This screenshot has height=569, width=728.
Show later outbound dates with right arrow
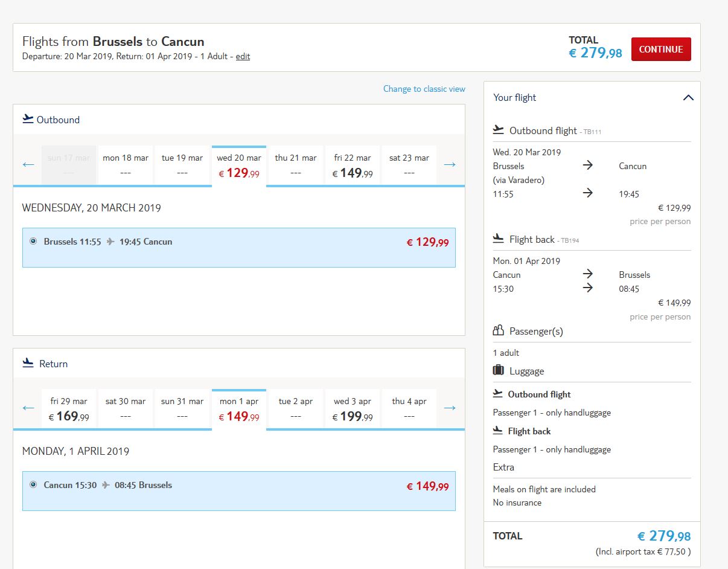pos(450,164)
